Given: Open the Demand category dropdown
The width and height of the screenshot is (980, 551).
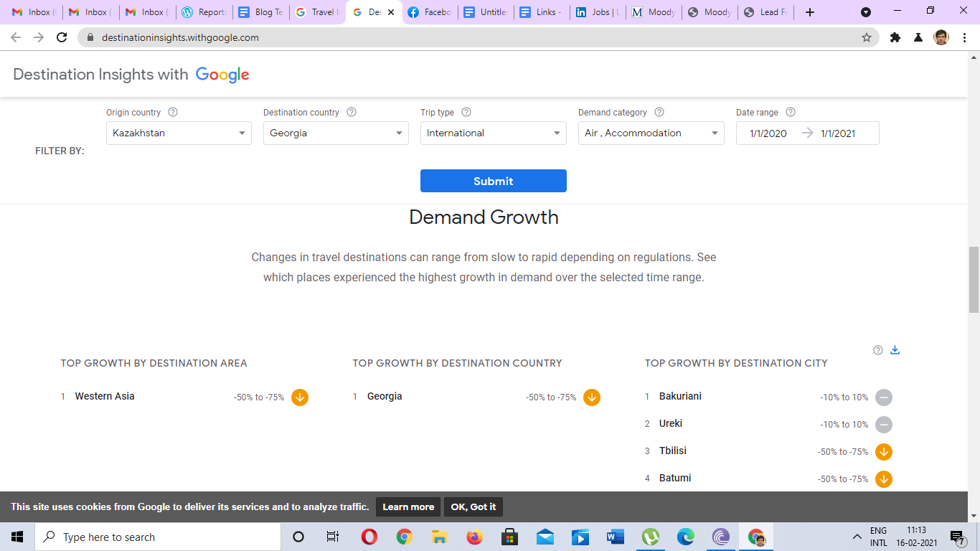Looking at the screenshot, I should click(651, 133).
